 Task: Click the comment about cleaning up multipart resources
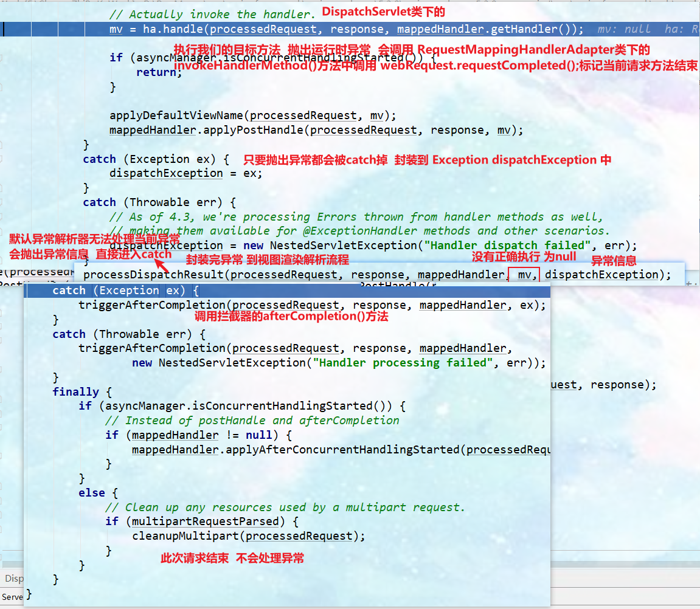pos(285,507)
